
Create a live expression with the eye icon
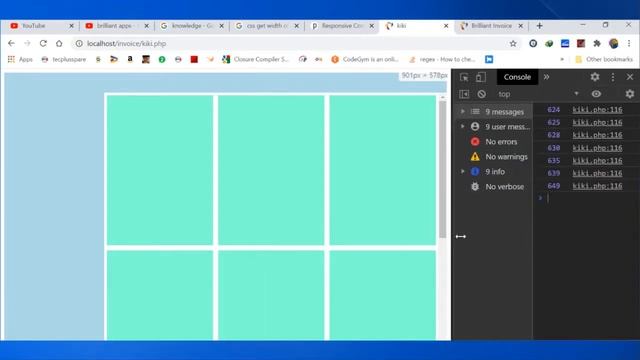coord(596,94)
